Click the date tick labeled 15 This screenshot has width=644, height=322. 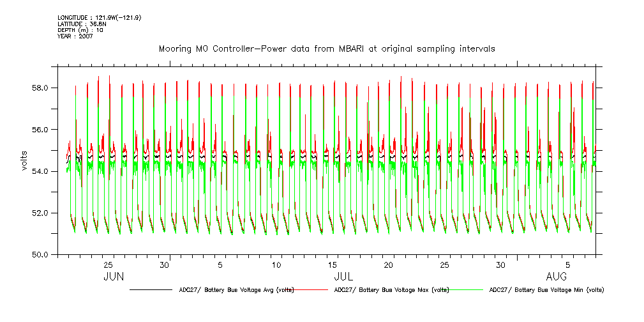click(x=332, y=264)
